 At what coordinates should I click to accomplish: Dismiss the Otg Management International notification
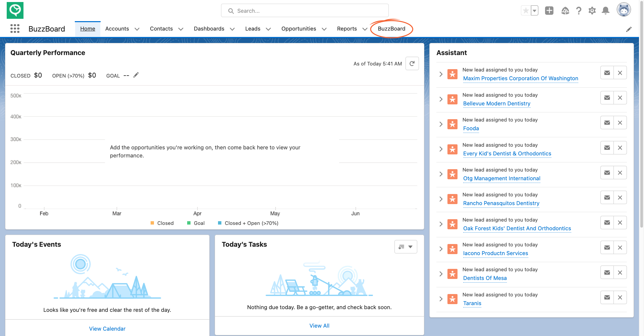(620, 173)
